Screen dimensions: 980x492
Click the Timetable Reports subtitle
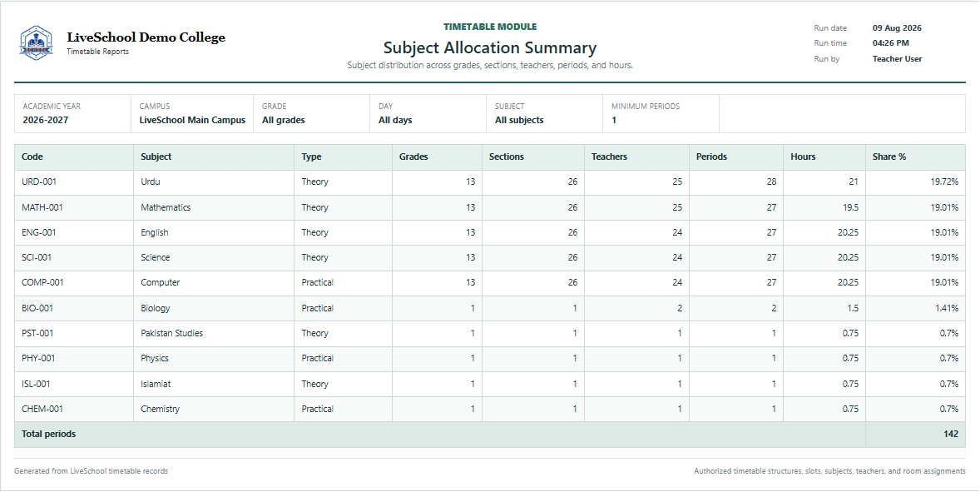point(98,52)
